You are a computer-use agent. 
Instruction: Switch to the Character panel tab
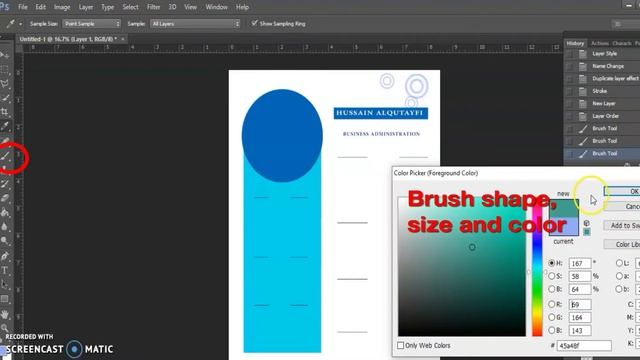tap(622, 43)
